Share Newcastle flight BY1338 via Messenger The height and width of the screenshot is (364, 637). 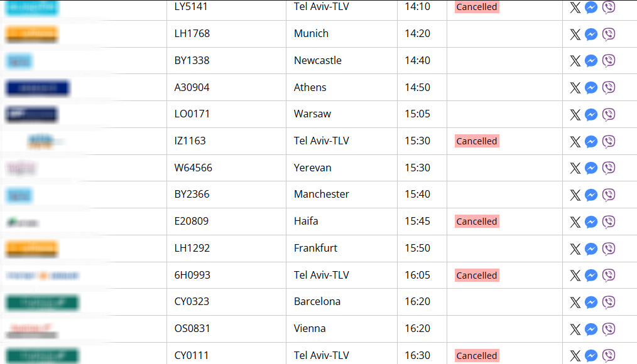tap(591, 61)
